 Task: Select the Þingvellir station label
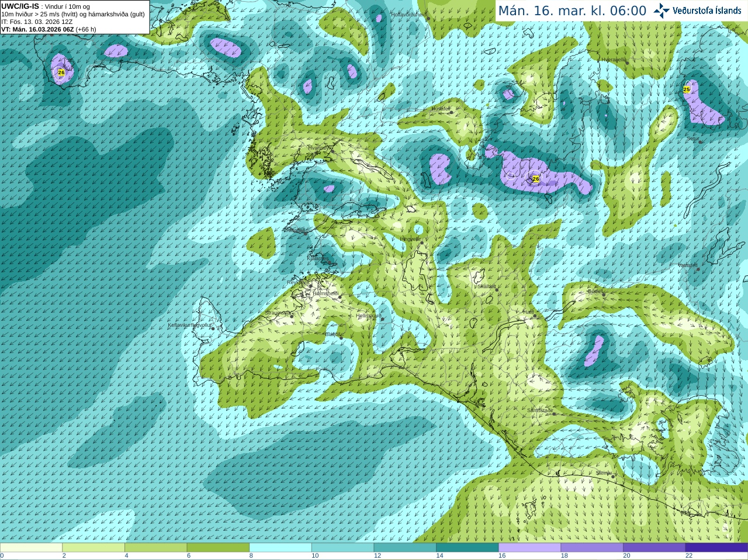(x=411, y=239)
